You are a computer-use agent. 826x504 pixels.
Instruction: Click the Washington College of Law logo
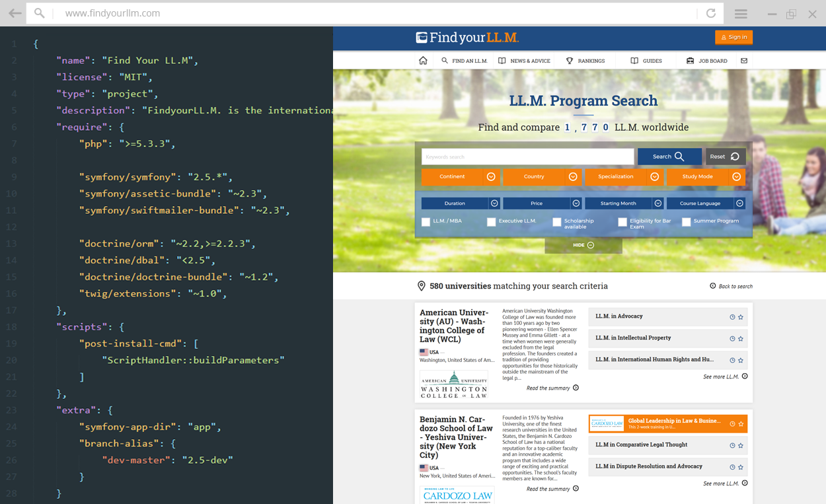pyautogui.click(x=454, y=384)
